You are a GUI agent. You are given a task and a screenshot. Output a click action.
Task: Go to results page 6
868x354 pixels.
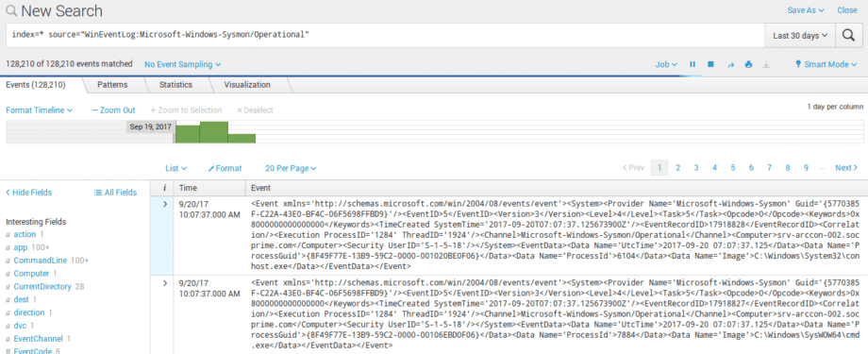coord(751,168)
